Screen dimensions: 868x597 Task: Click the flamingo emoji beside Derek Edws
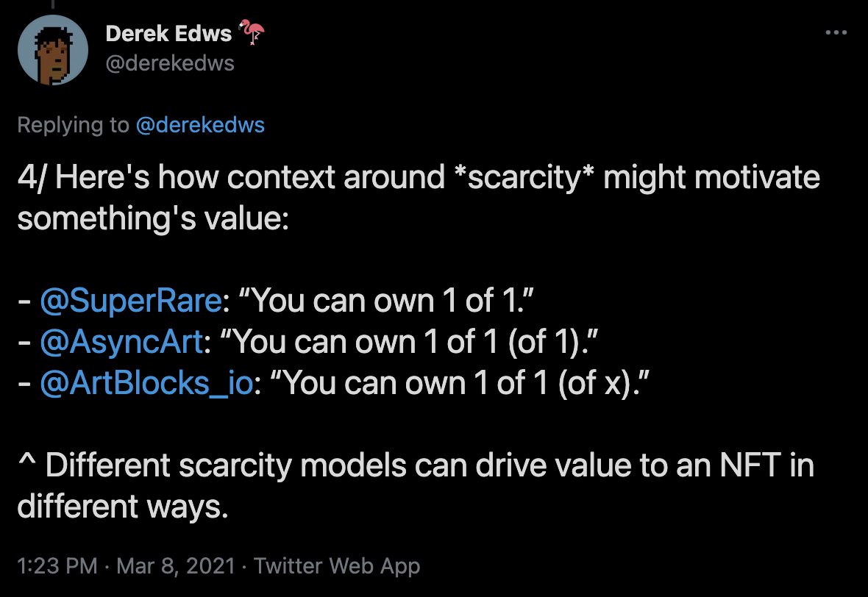(x=252, y=32)
